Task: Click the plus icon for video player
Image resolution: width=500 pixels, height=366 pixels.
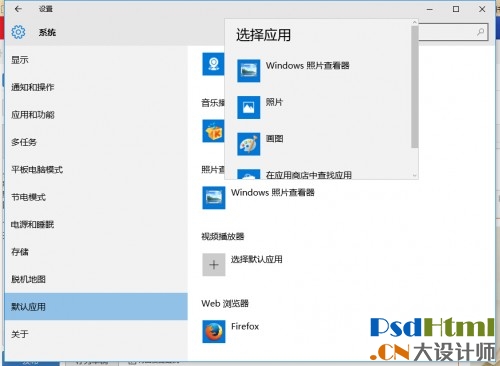Action: pos(214,265)
